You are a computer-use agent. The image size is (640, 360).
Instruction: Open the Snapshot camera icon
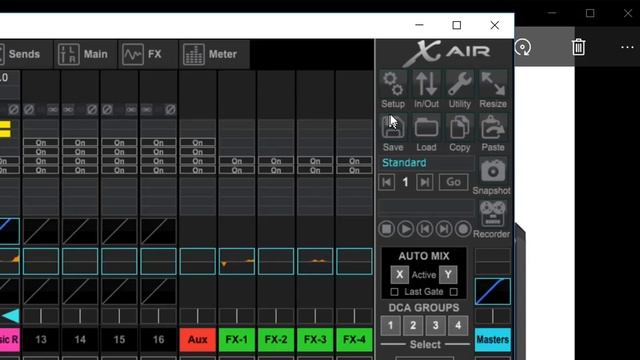coord(493,171)
